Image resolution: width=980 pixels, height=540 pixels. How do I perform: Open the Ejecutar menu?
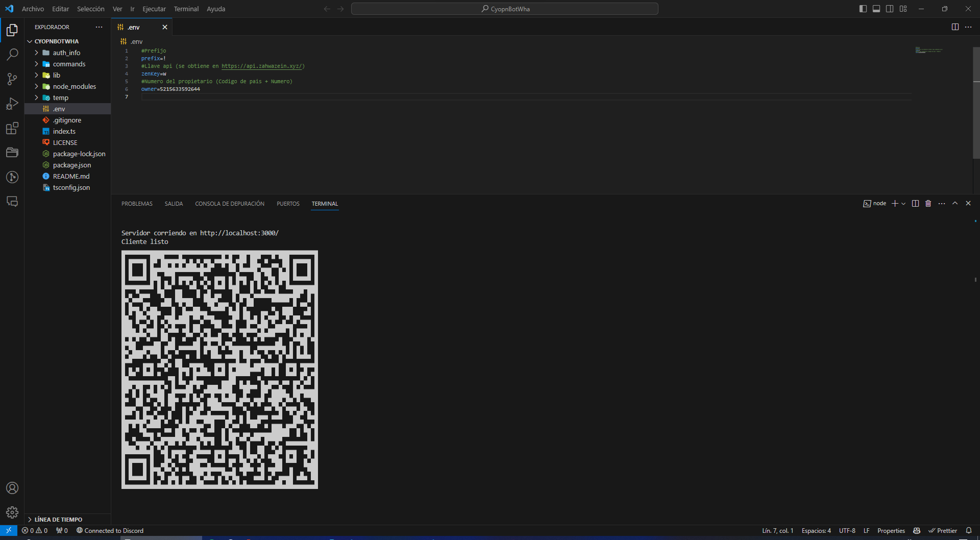(x=154, y=9)
